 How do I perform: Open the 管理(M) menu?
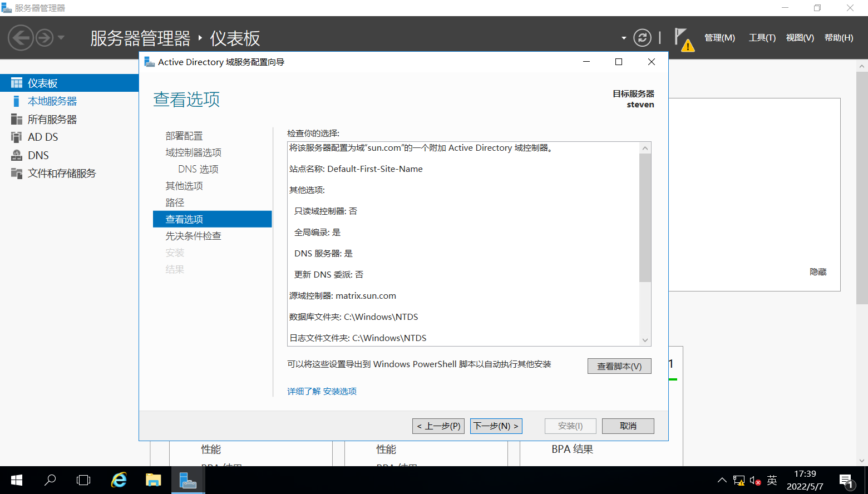pos(719,38)
